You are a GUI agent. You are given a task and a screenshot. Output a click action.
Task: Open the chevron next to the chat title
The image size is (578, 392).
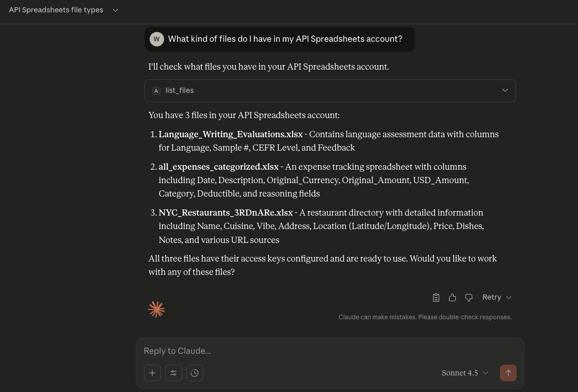coord(116,10)
